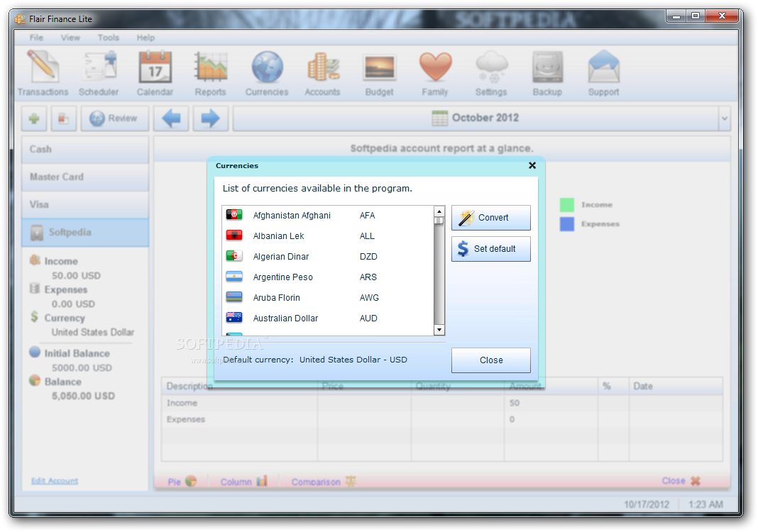758x532 pixels.
Task: Open the Scheduler tool
Action: (99, 74)
